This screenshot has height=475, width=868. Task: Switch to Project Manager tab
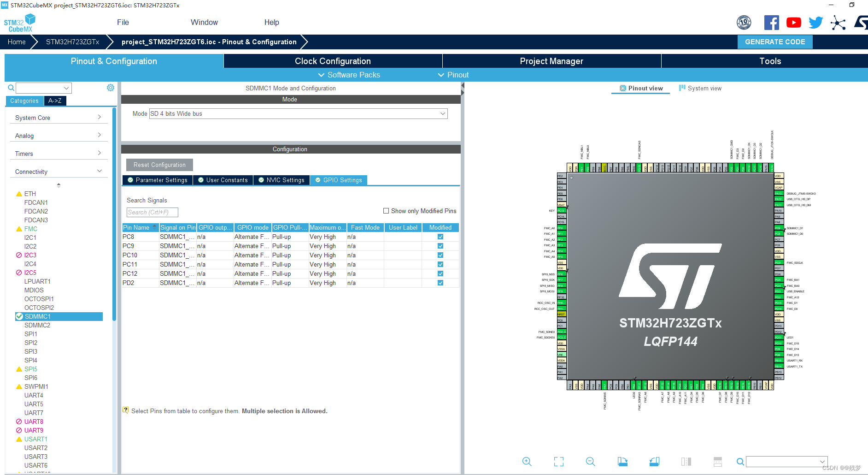point(551,61)
